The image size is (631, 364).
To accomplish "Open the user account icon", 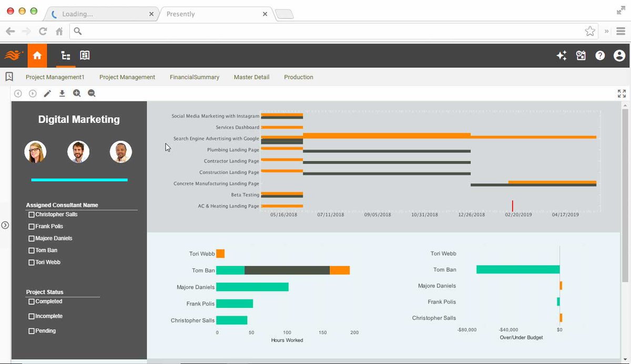I will pyautogui.click(x=619, y=55).
